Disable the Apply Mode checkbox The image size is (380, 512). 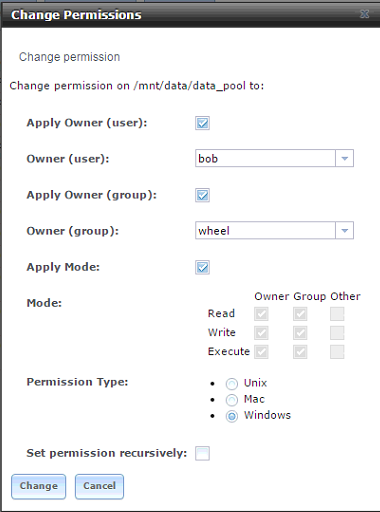202,267
